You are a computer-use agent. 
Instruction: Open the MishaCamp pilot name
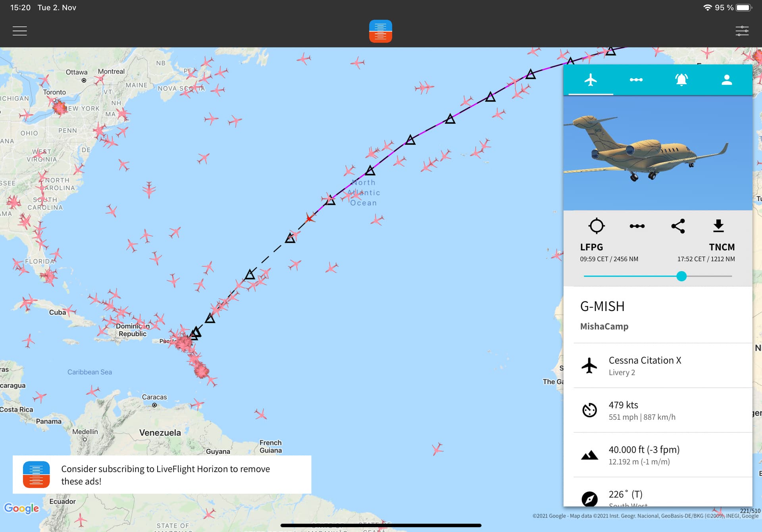click(604, 326)
